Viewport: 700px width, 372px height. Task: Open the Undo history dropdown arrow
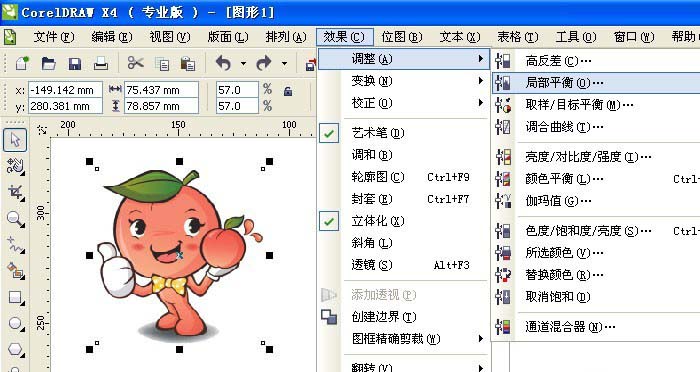pyautogui.click(x=243, y=64)
